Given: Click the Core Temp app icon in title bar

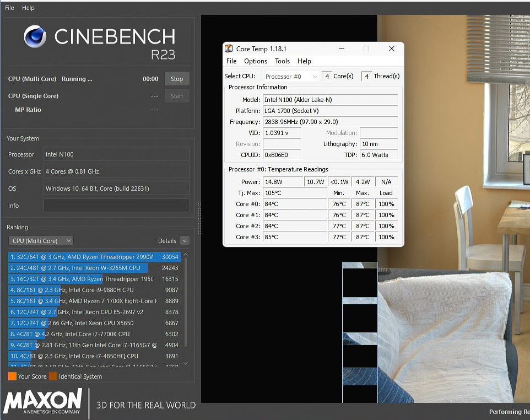Looking at the screenshot, I should (x=229, y=49).
